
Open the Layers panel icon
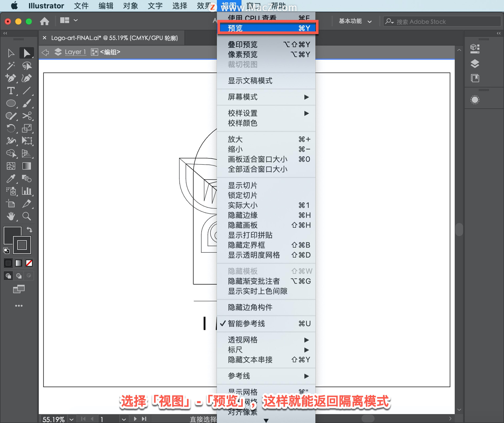[475, 64]
